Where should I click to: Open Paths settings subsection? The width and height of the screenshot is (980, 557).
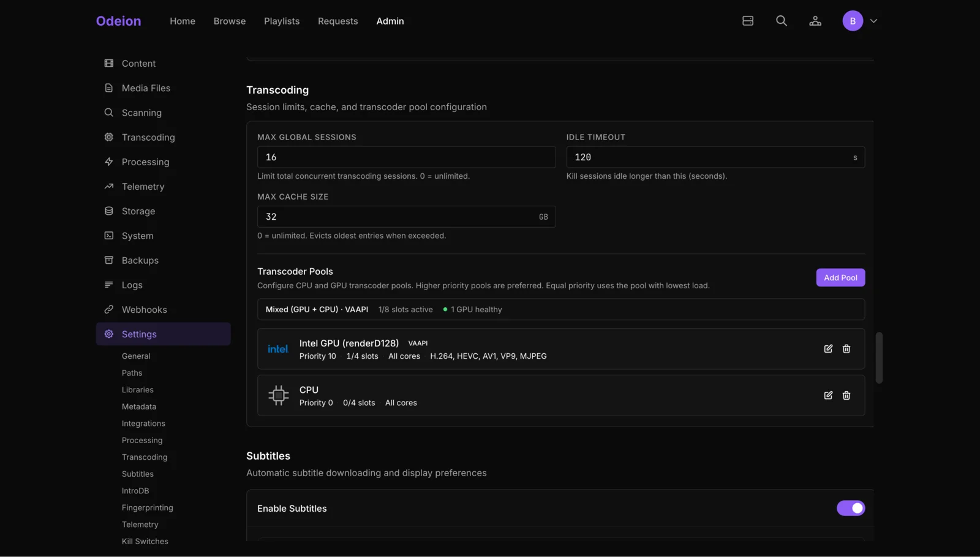(x=132, y=373)
